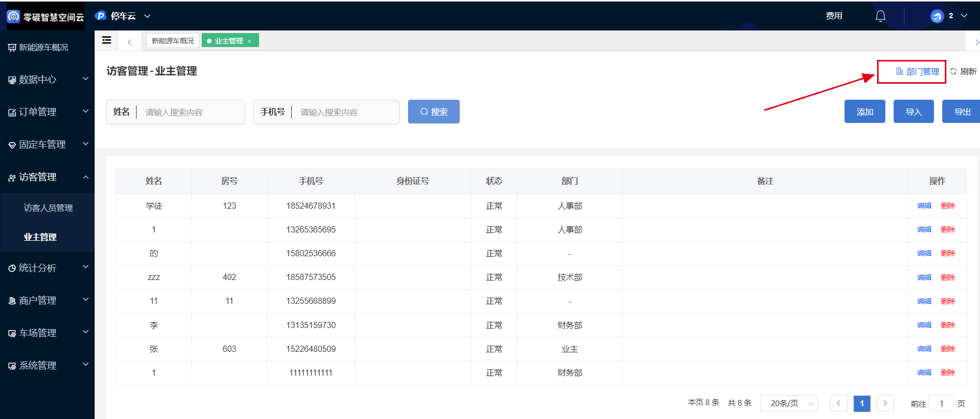Go to previous page with left arrow

pyautogui.click(x=838, y=403)
